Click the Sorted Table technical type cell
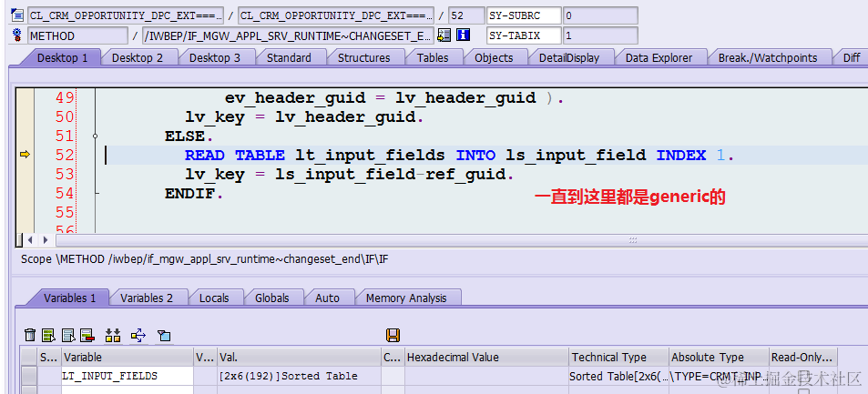This screenshot has width=868, height=394. tap(618, 377)
